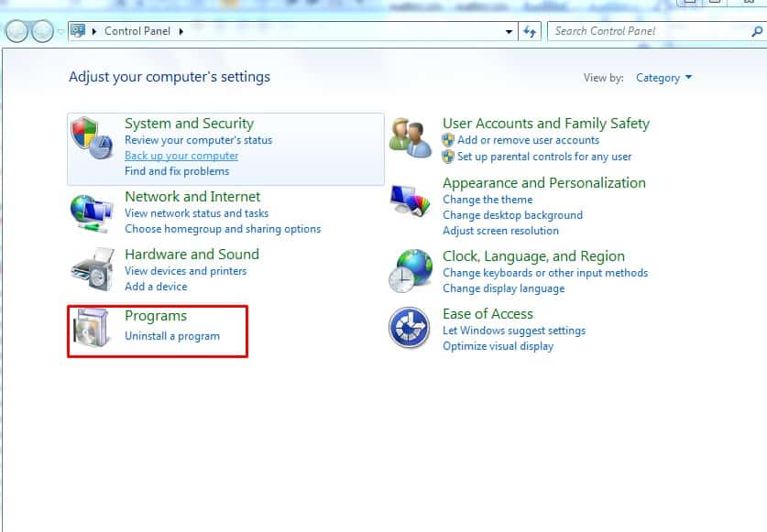Click Change keyboards or other input methods
Image resolution: width=767 pixels, height=532 pixels.
click(x=545, y=273)
